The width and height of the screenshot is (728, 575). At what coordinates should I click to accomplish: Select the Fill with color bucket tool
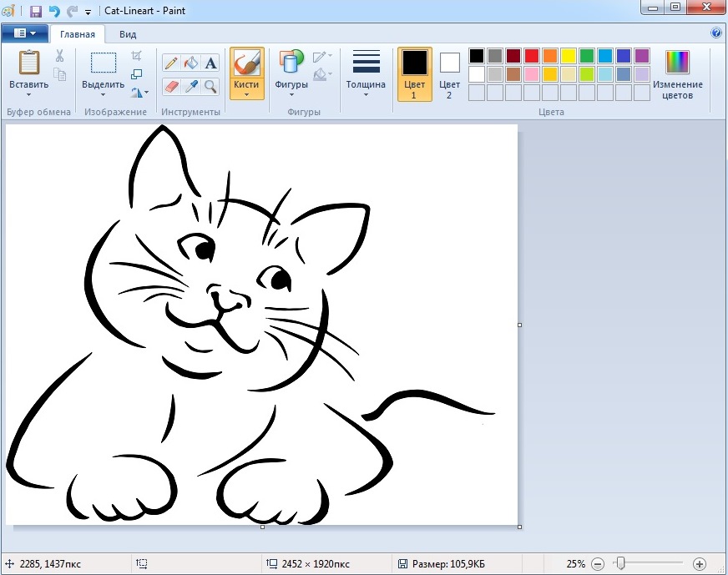tap(191, 63)
